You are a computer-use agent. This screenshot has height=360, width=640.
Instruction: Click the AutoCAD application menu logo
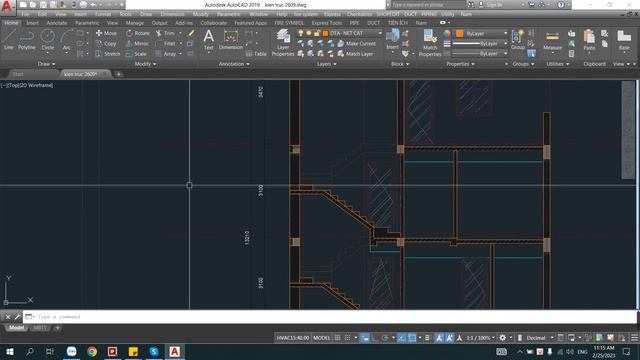(8, 7)
